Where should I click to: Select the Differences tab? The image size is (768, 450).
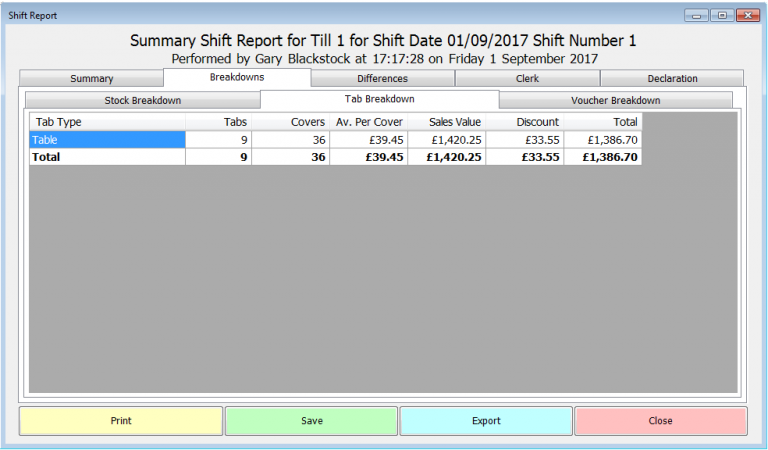[x=383, y=79]
